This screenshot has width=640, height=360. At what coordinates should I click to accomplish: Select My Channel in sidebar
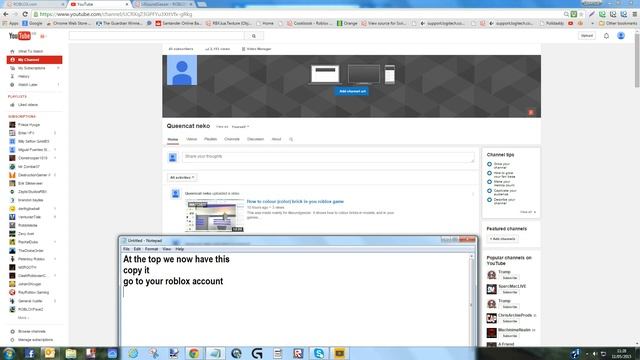click(35, 60)
